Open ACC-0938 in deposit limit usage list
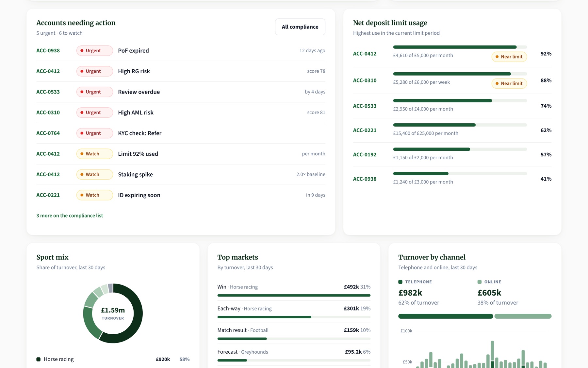 point(365,179)
